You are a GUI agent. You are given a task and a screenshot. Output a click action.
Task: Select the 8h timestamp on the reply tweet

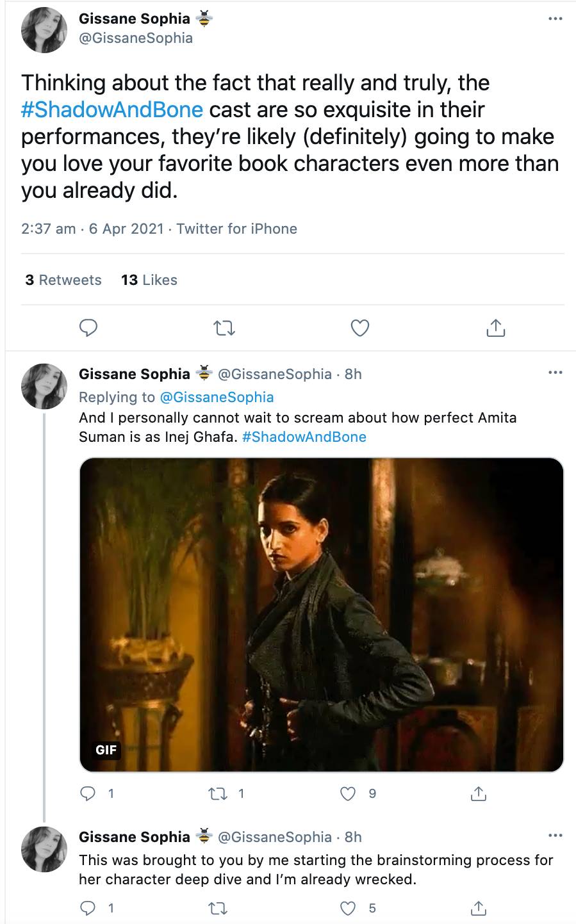click(x=352, y=374)
